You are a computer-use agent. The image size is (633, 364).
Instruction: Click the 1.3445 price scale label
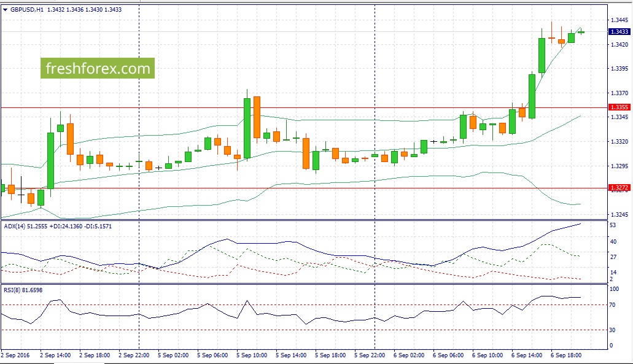pos(619,20)
